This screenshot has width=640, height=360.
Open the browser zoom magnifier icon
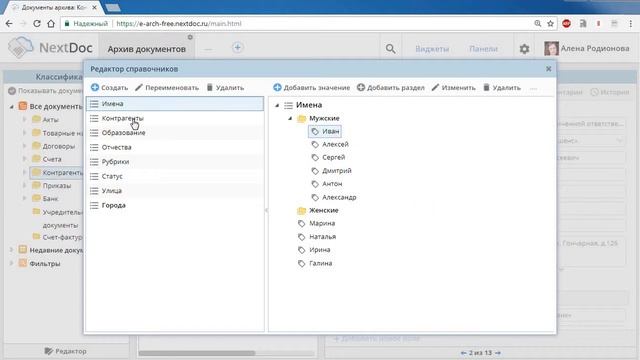[x=538, y=24]
